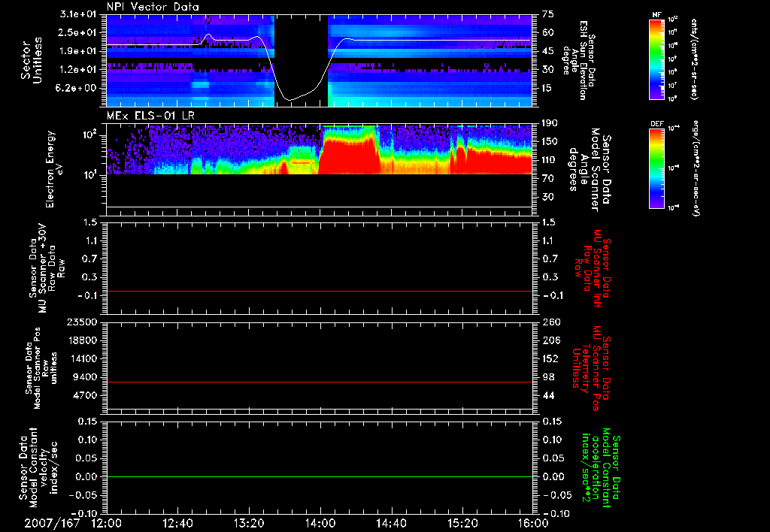This screenshot has width=770, height=532.
Task: Click the NF color scale bar
Action: coord(657,59)
